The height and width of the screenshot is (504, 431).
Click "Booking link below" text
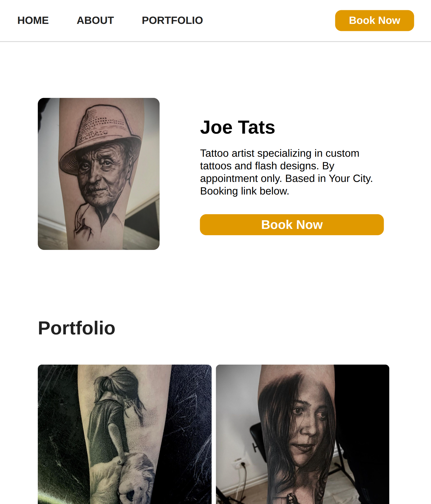244,191
